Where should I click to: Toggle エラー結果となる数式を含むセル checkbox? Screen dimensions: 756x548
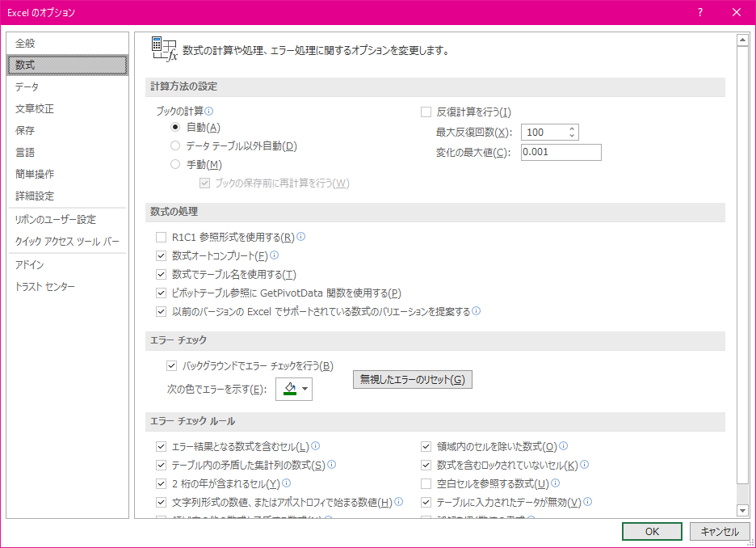click(161, 447)
